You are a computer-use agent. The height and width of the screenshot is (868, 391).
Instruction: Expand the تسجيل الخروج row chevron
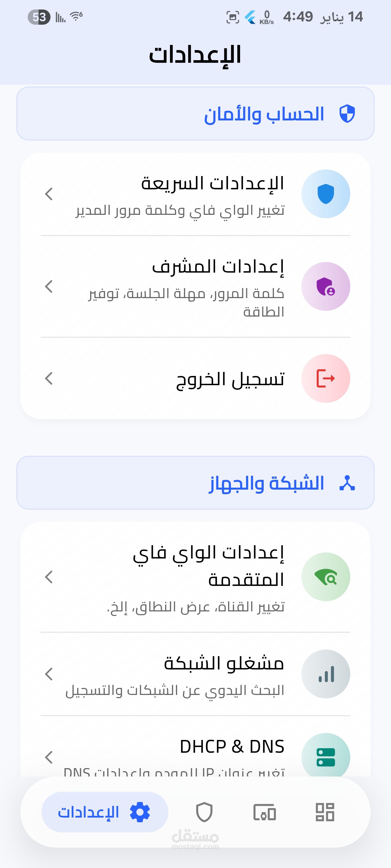(49, 378)
